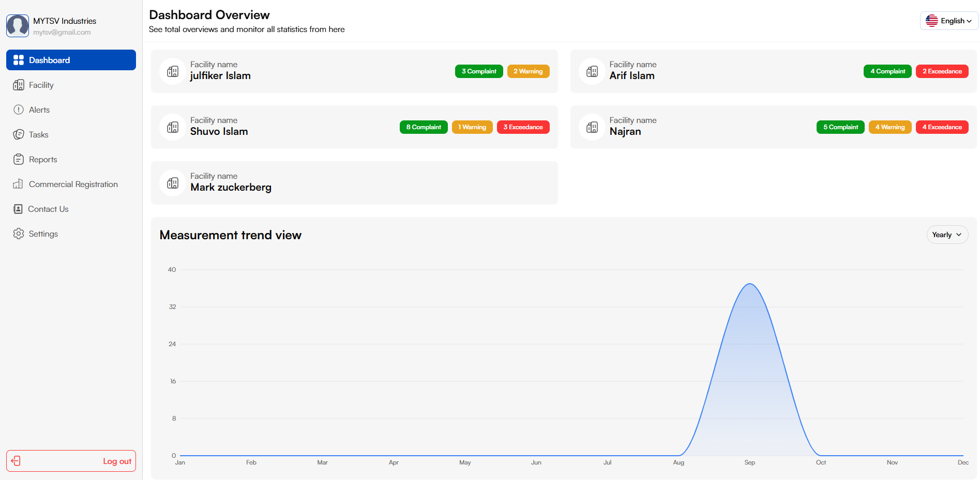Click Arif Islam's 2 Exceedance badge
980x480 pixels.
pos(942,71)
